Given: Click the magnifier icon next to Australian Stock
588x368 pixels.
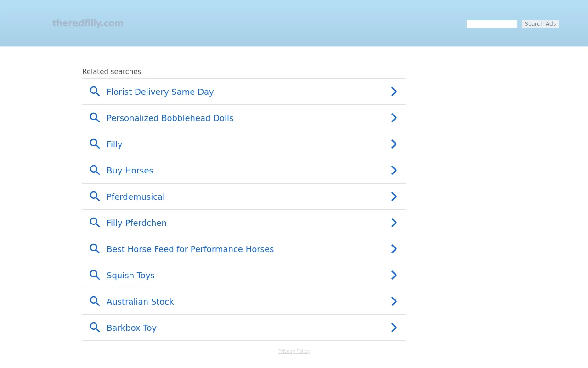Looking at the screenshot, I should 95,301.
